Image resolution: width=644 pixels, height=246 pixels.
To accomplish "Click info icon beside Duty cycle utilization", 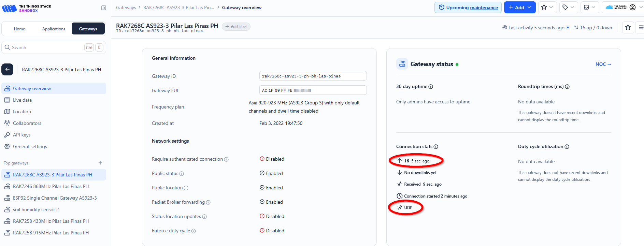I will pyautogui.click(x=567, y=147).
